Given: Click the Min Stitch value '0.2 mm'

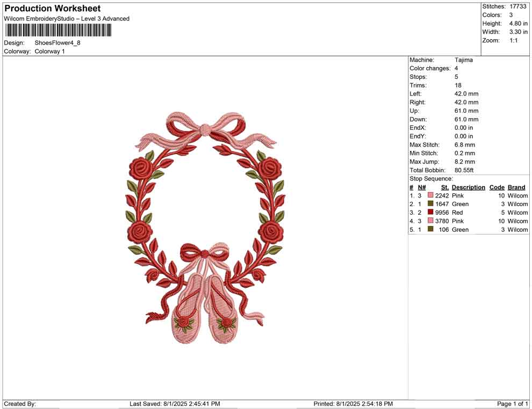Looking at the screenshot, I should point(465,153).
